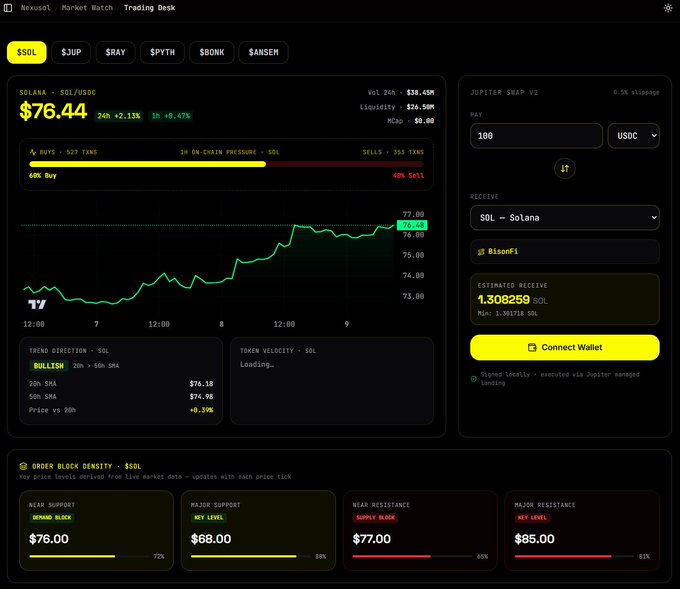Select the $ANSEM token tab
Viewport: 680px width, 589px height.
[263, 52]
